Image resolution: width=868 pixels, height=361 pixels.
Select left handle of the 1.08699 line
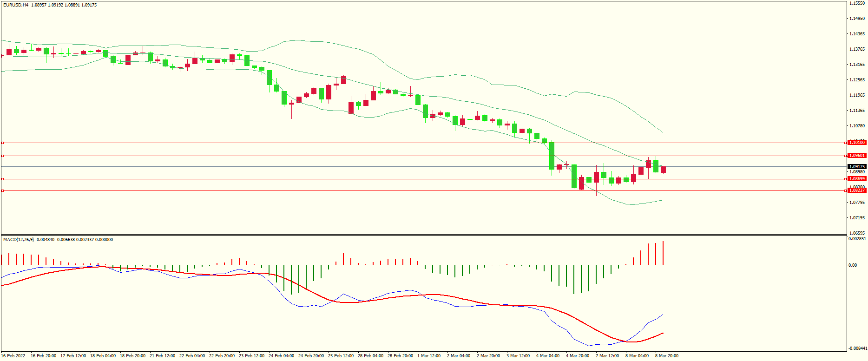(2, 179)
